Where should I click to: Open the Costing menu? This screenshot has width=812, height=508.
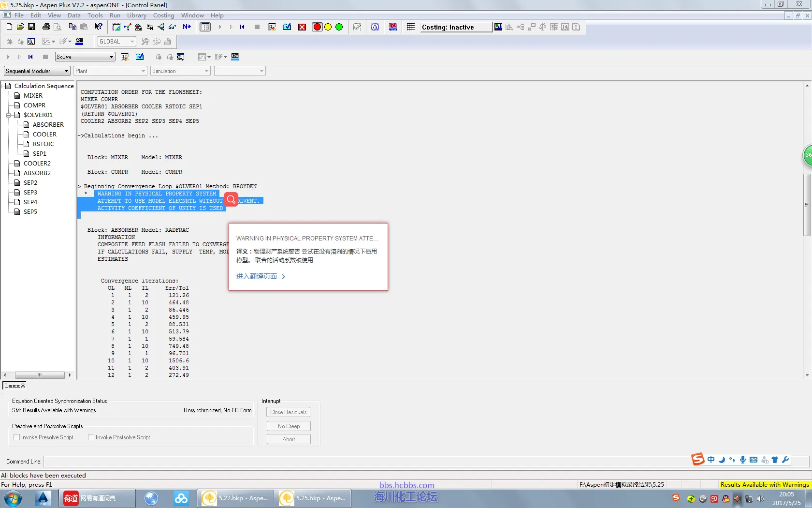[x=163, y=15]
